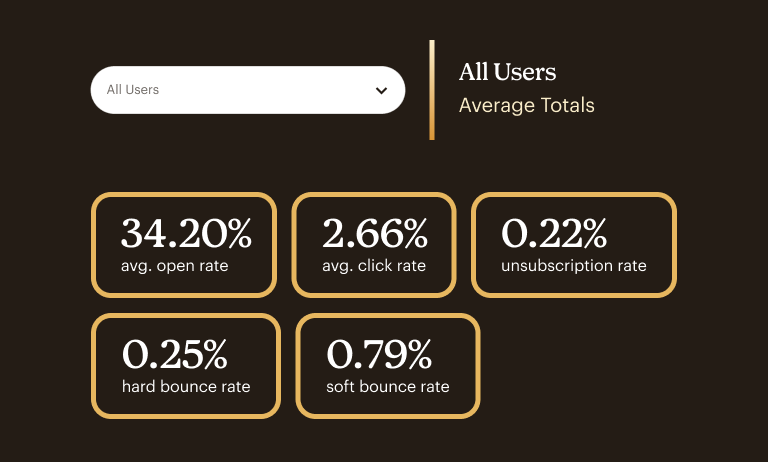Click the 'unsubscription rate' label text
Image resolution: width=768 pixels, height=462 pixels.
tap(574, 266)
